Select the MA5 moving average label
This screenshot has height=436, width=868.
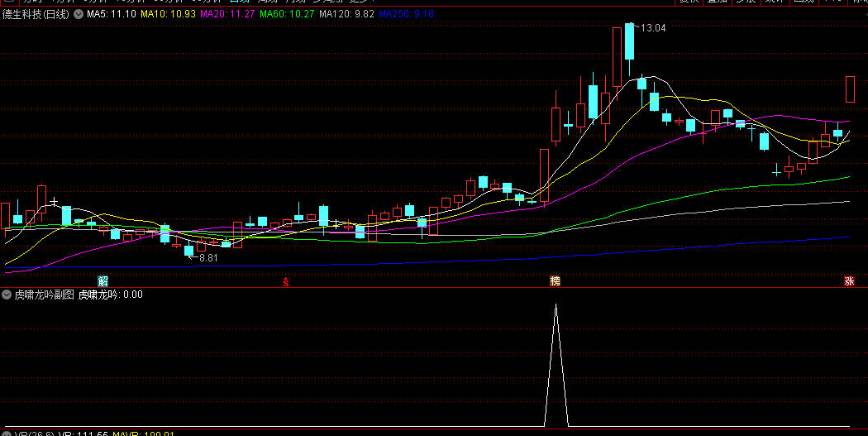112,15
